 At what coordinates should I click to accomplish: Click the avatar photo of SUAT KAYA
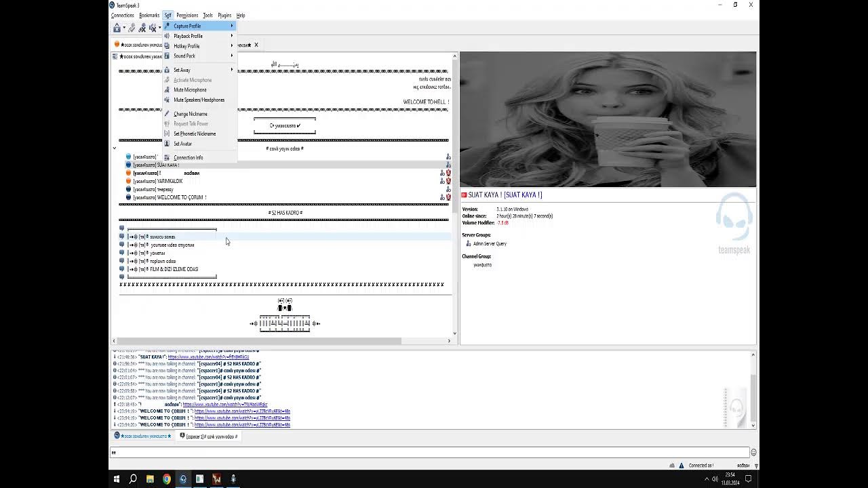pyautogui.click(x=608, y=119)
